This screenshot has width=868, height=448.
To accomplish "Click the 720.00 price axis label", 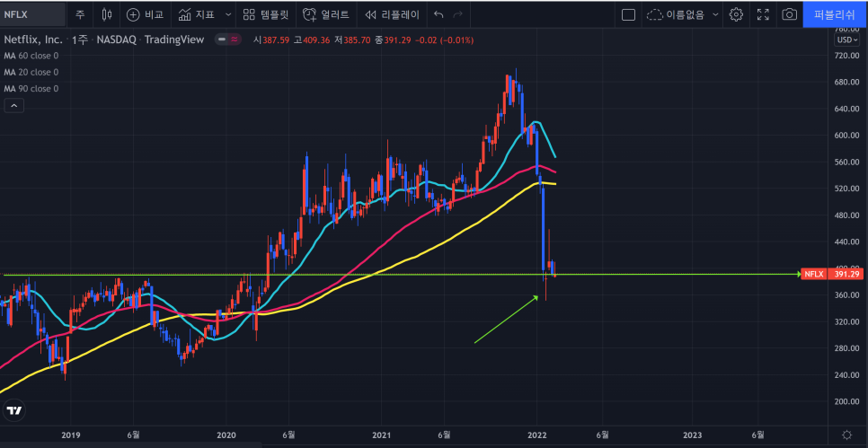I will [x=848, y=56].
